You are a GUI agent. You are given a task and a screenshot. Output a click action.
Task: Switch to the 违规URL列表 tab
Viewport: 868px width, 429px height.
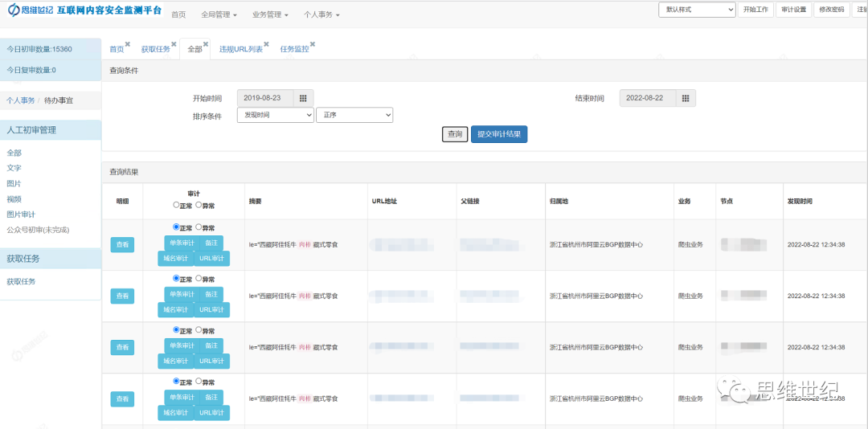[241, 49]
